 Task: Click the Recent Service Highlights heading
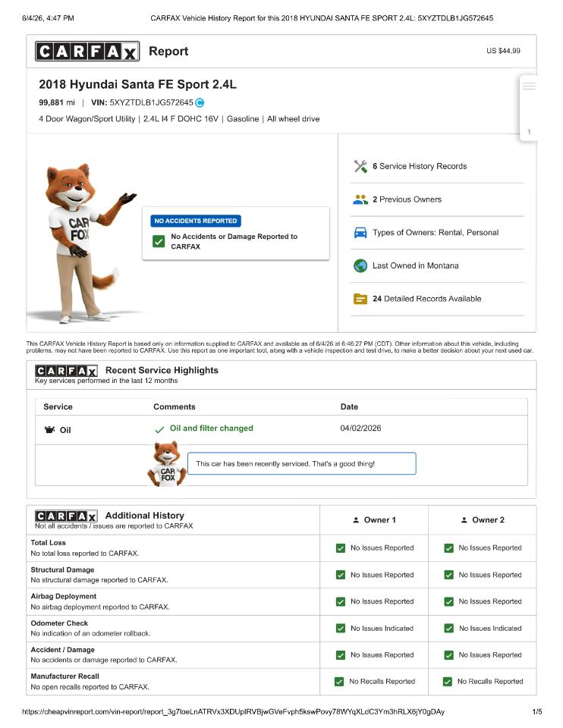pyautogui.click(x=162, y=370)
